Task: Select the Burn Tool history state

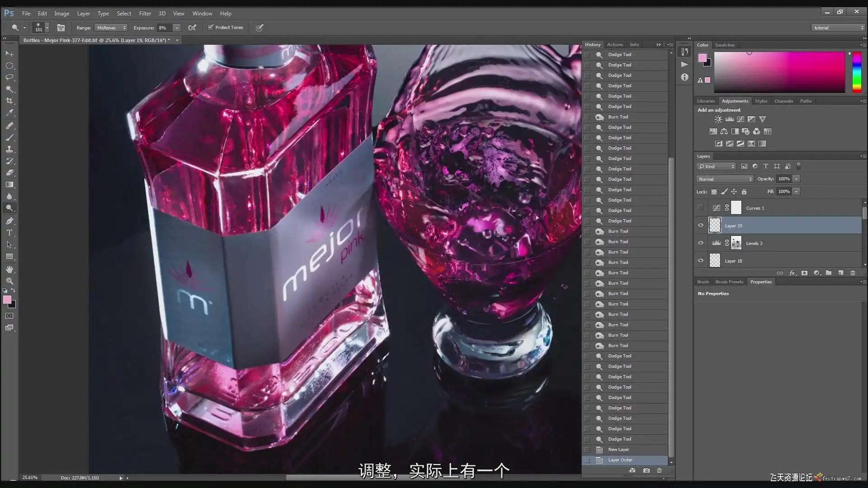Action: [x=618, y=117]
